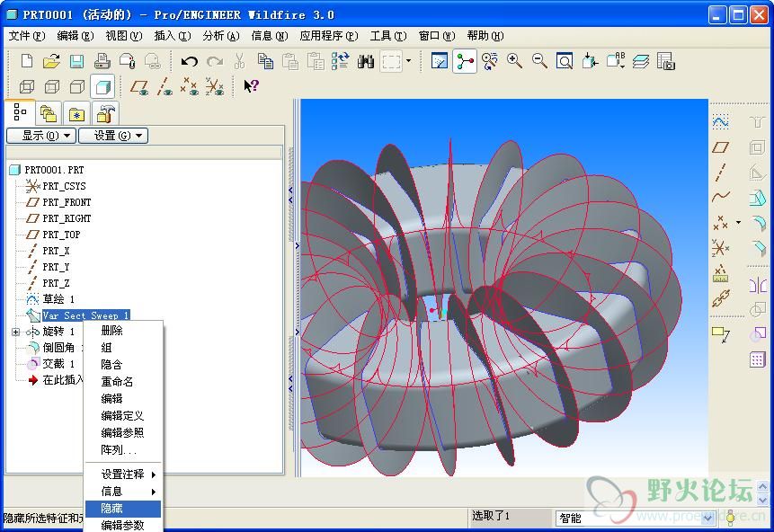The height and width of the screenshot is (532, 774).
Task: Select the Sketch tool in right toolbar
Action: (720, 122)
